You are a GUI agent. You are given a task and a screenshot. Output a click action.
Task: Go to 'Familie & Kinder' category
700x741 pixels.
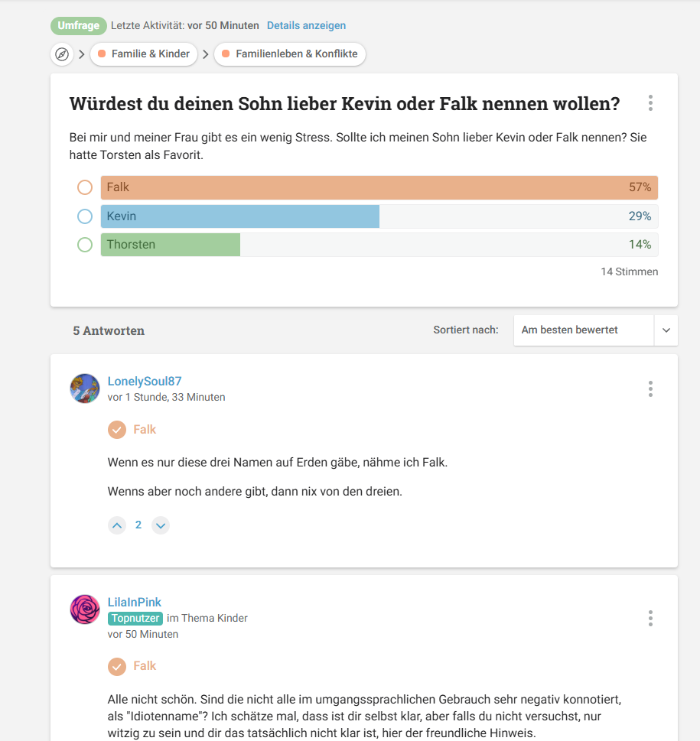click(x=144, y=54)
